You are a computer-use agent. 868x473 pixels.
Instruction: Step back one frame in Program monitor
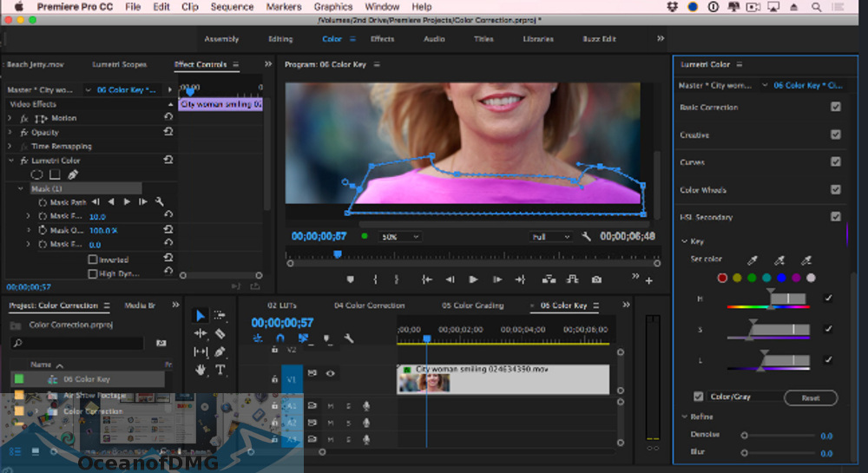450,280
